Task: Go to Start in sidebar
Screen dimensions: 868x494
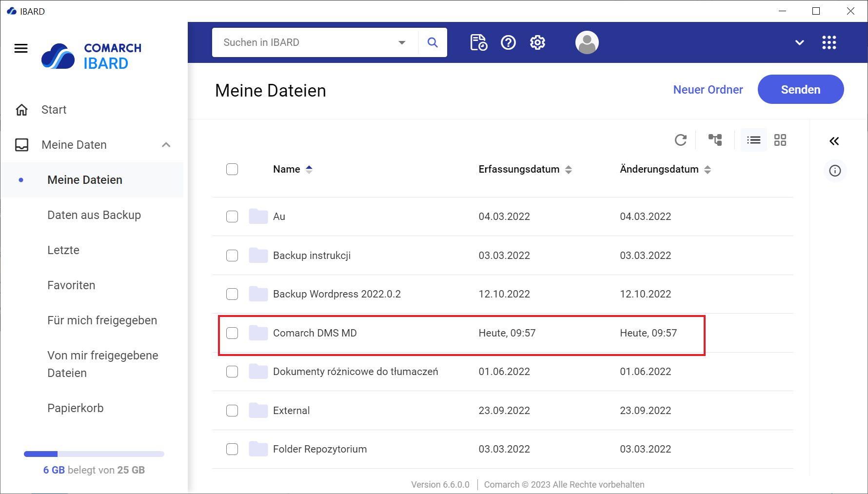Action: pyautogui.click(x=54, y=110)
